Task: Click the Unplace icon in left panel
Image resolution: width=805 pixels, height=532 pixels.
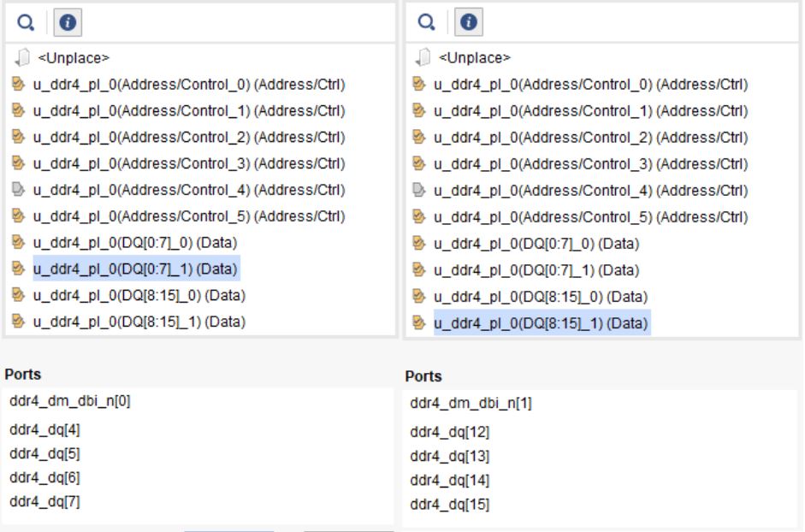Action: tap(21, 58)
